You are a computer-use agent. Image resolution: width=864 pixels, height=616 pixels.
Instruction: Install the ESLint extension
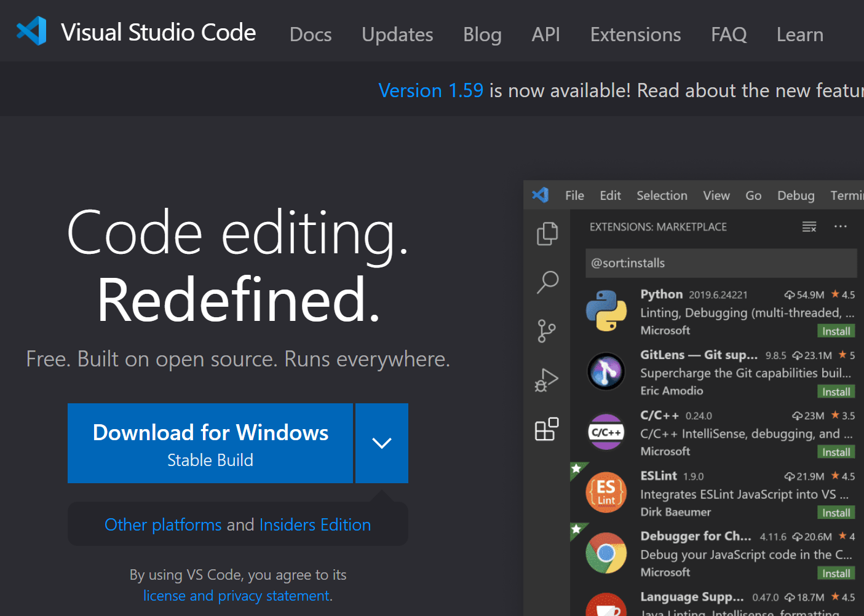(x=836, y=513)
